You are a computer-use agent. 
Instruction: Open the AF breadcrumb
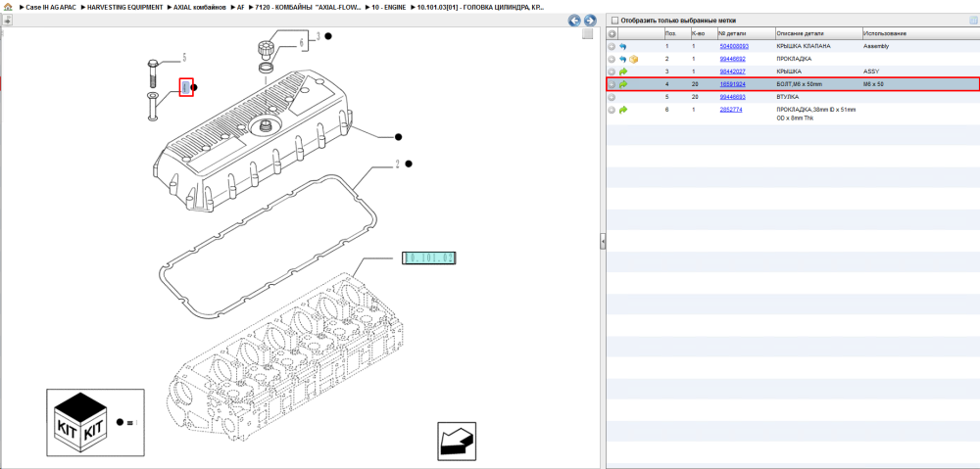(x=241, y=7)
